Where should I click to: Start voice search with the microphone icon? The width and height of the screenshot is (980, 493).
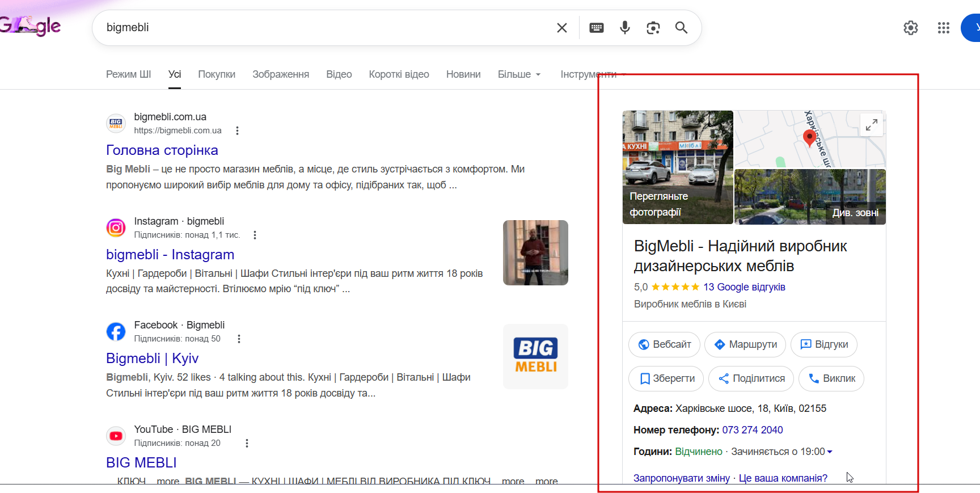tap(625, 28)
